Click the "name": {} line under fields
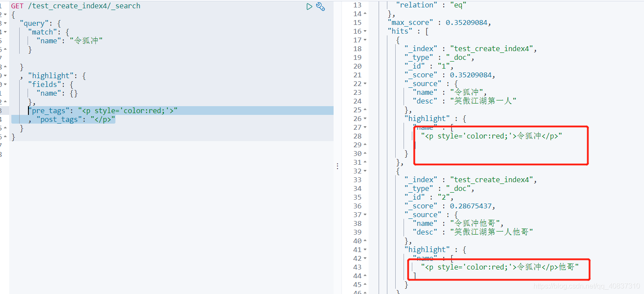This screenshot has height=294, width=644. tap(57, 93)
